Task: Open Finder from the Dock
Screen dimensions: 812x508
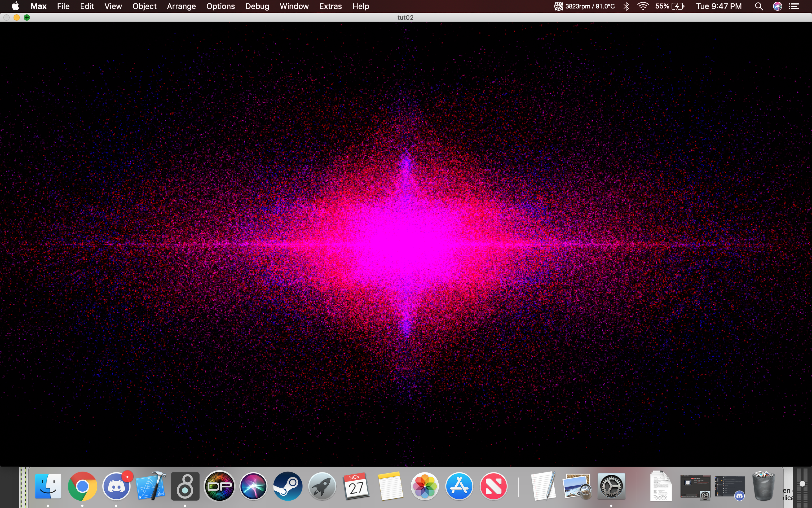Action: click(x=48, y=486)
